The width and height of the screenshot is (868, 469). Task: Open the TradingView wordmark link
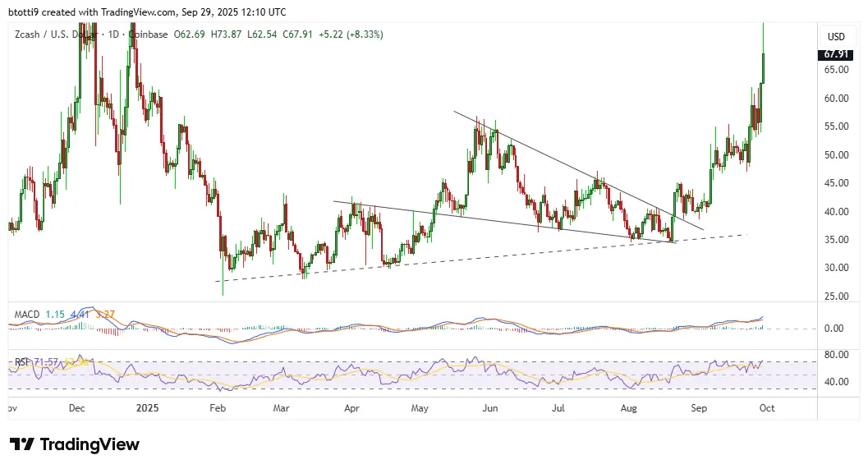90,444
